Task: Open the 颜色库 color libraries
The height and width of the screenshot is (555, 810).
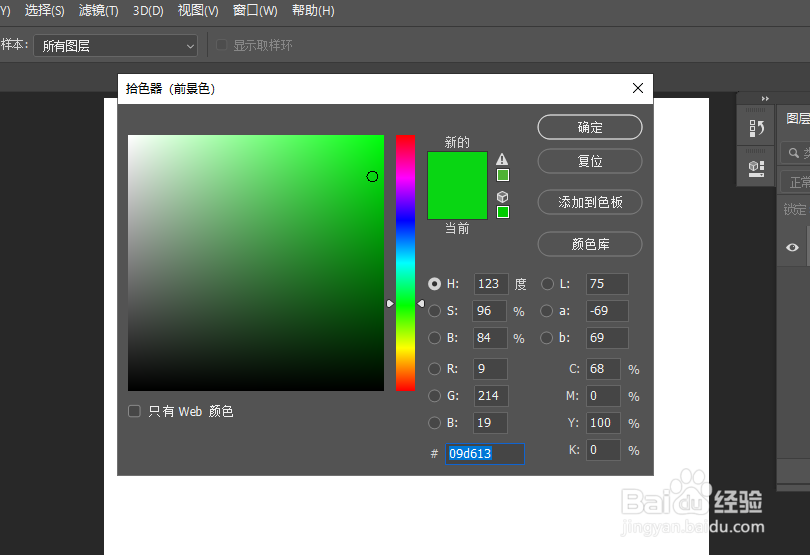Action: tap(590, 244)
